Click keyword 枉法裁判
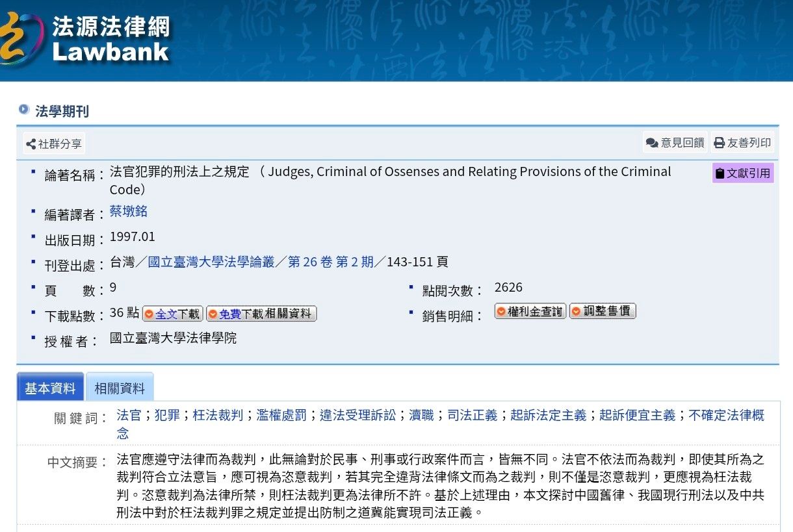 tap(218, 415)
